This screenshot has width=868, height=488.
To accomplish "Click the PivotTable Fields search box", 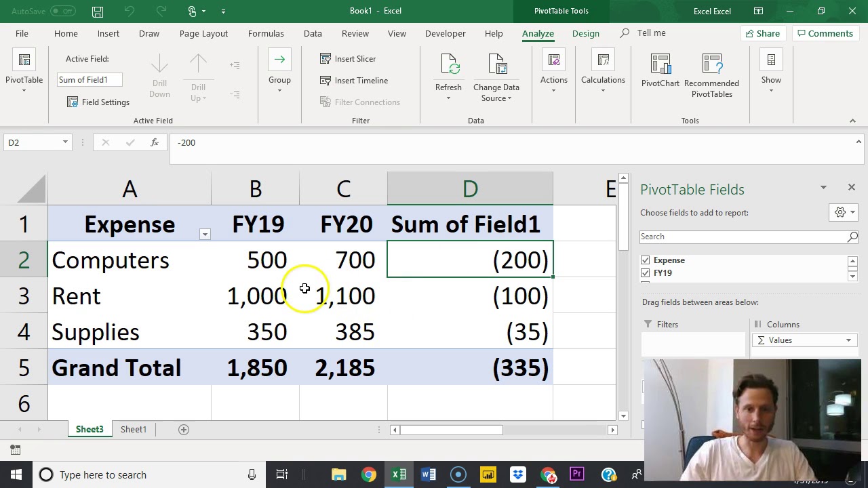I will [x=749, y=237].
